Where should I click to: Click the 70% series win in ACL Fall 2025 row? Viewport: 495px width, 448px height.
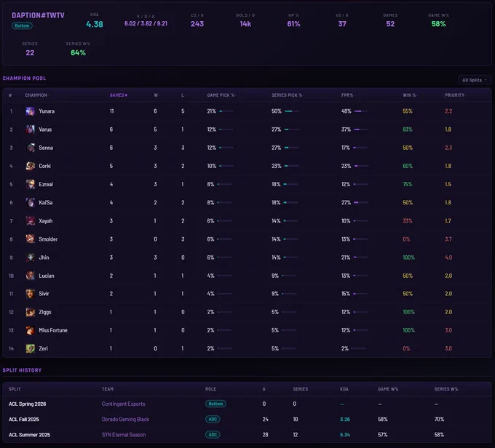439,420
